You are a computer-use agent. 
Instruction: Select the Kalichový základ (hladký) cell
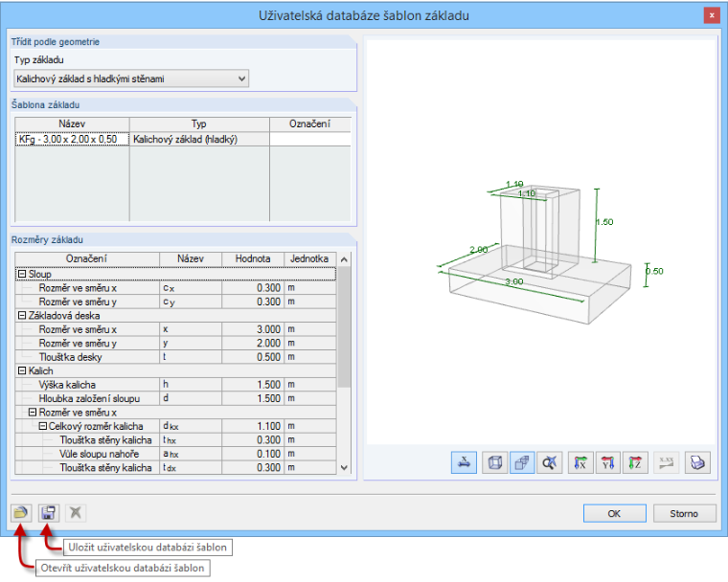click(x=199, y=139)
